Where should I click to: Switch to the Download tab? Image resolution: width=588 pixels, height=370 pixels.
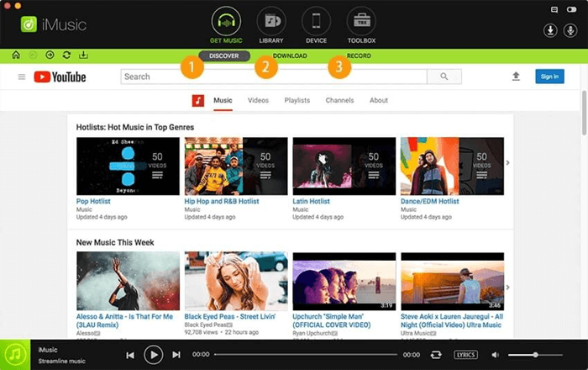pos(290,55)
